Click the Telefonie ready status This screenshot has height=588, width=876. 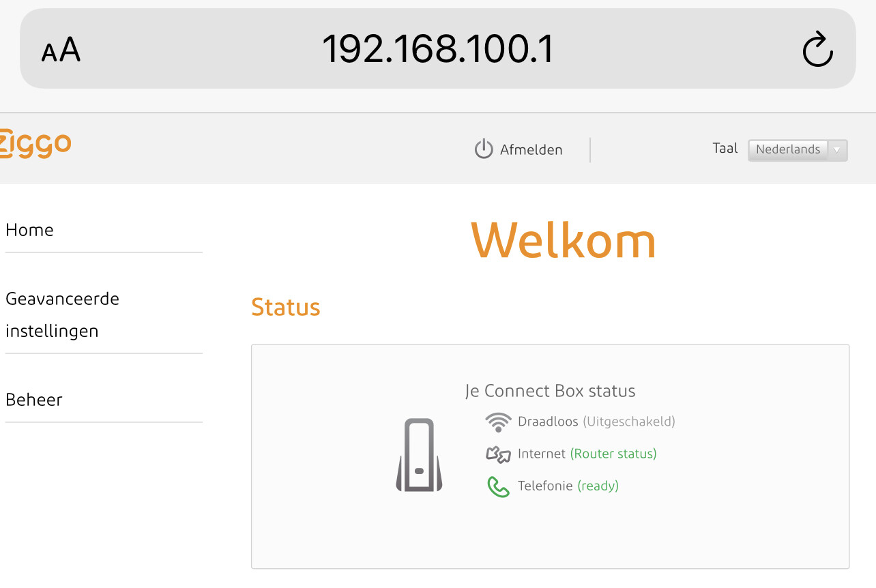(568, 486)
